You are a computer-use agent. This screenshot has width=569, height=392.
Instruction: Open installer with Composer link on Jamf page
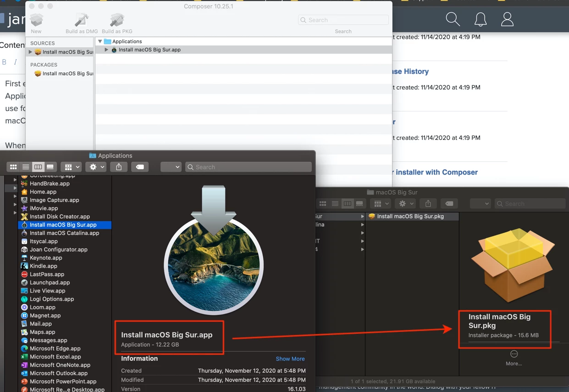[435, 172]
